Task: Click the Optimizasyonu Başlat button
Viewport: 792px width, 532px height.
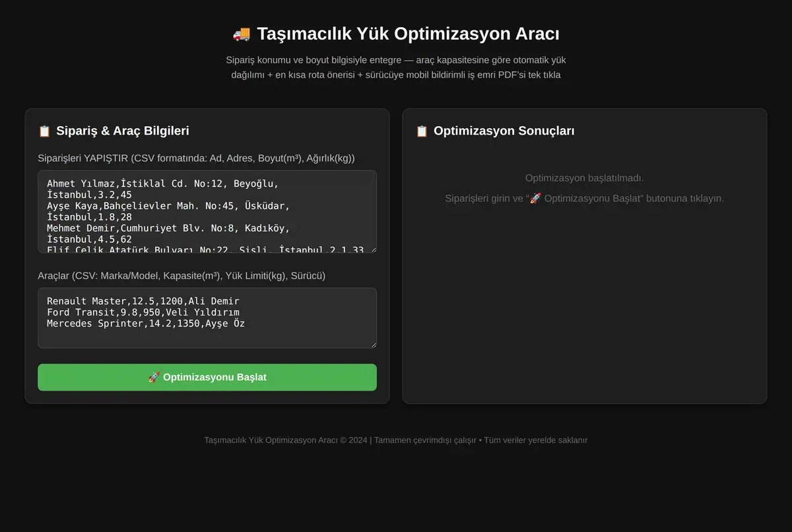Action: (x=207, y=377)
